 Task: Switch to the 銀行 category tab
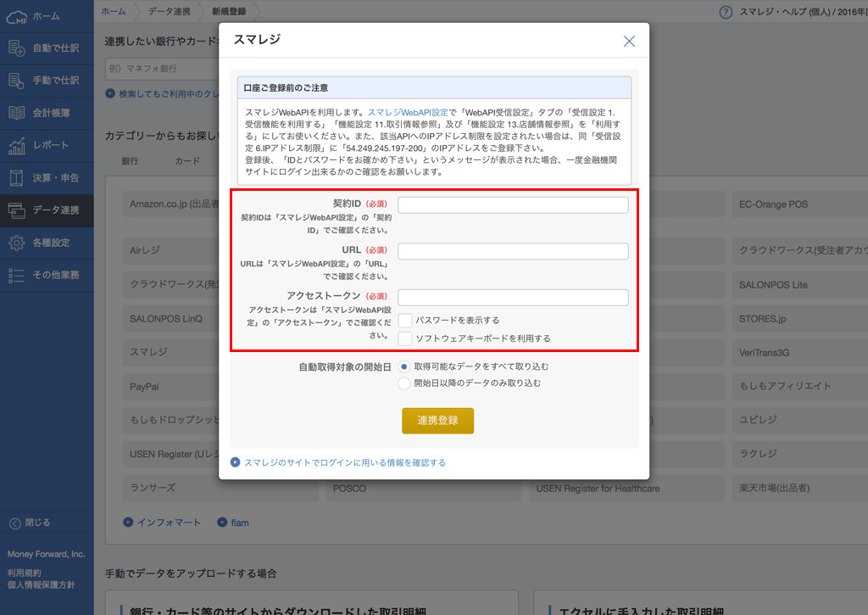[x=130, y=160]
